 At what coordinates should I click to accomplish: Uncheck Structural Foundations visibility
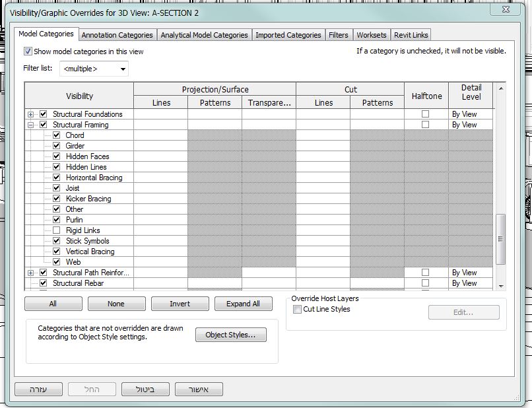click(43, 114)
